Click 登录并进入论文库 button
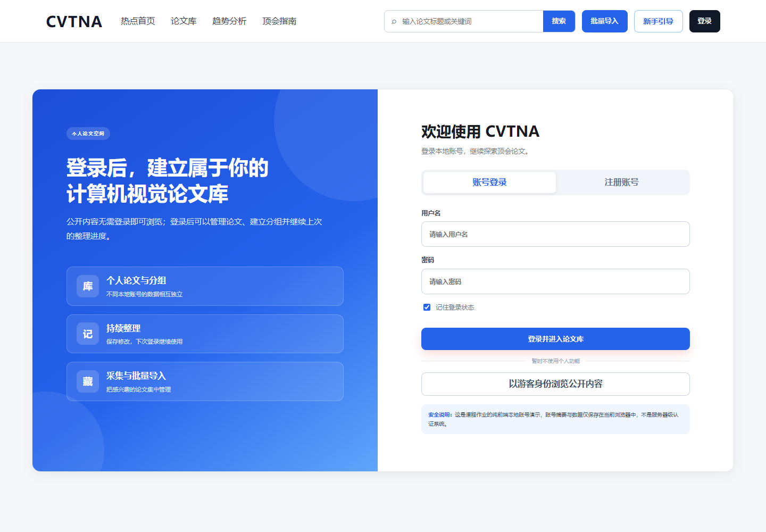The width and height of the screenshot is (766, 532). point(555,339)
